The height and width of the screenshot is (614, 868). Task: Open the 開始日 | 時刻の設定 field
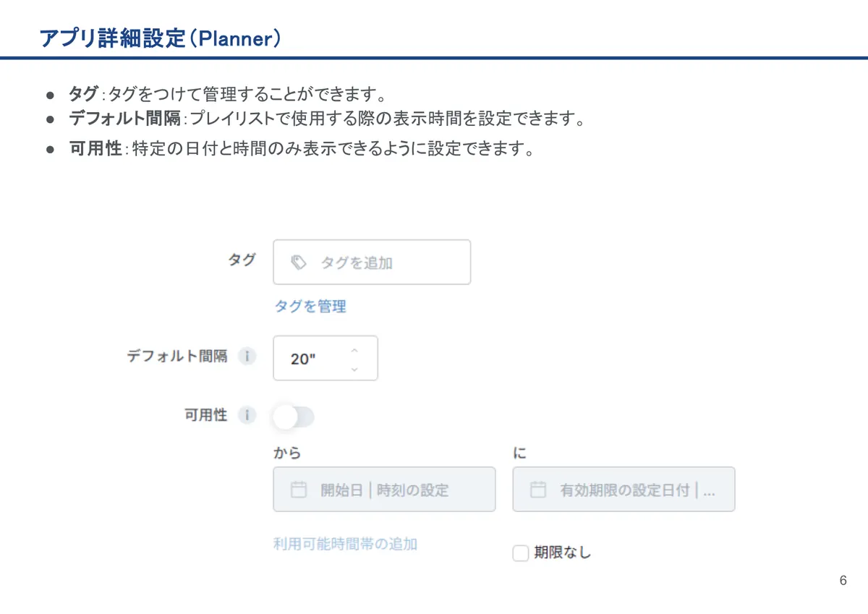click(384, 490)
